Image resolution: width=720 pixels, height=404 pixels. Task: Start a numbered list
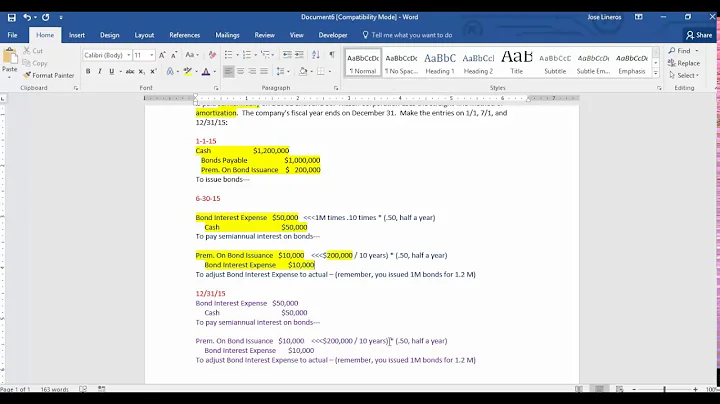pos(247,55)
